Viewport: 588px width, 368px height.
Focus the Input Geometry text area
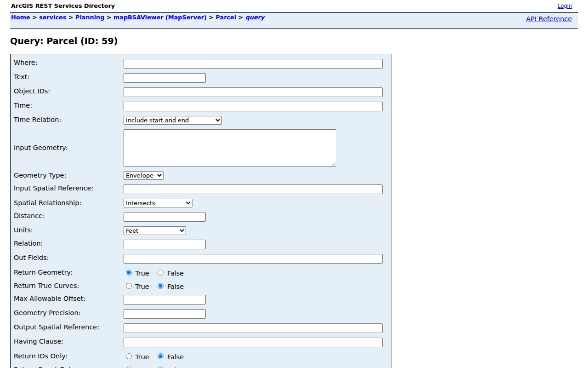230,148
